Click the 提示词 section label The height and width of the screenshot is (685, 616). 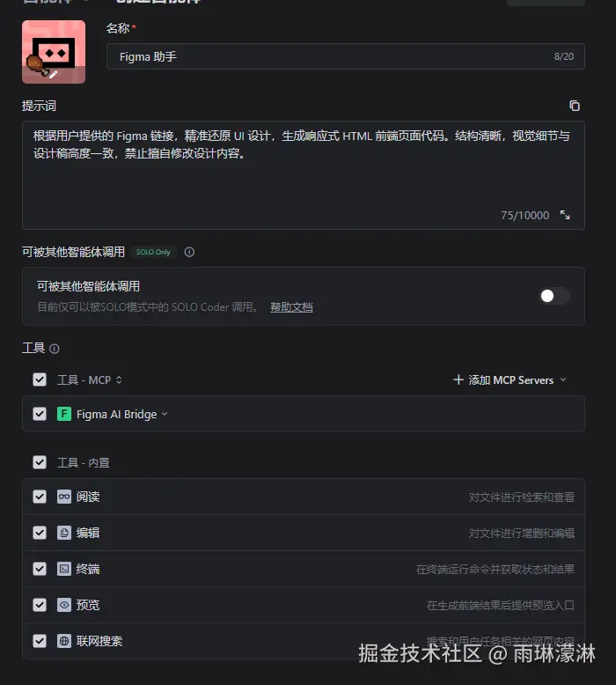point(39,106)
